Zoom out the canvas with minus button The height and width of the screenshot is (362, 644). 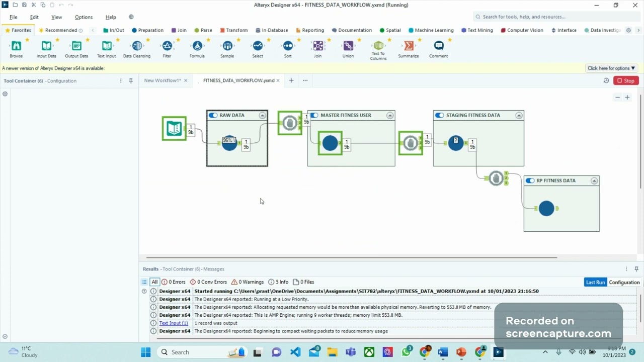point(617,98)
